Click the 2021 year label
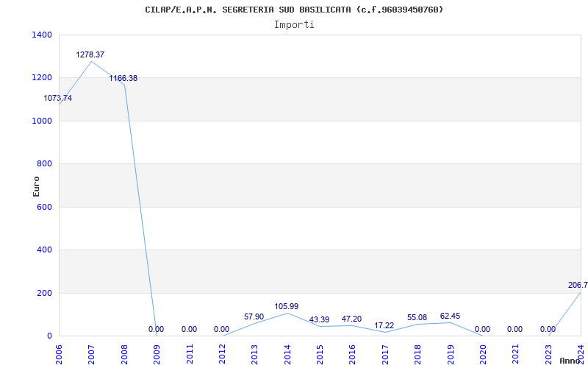 pyautogui.click(x=516, y=354)
